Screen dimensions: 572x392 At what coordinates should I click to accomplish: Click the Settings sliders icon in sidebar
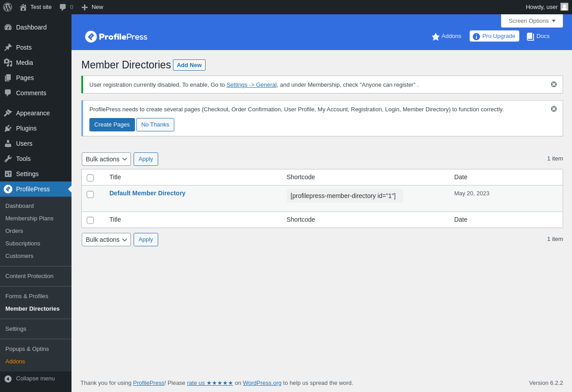tap(8, 174)
